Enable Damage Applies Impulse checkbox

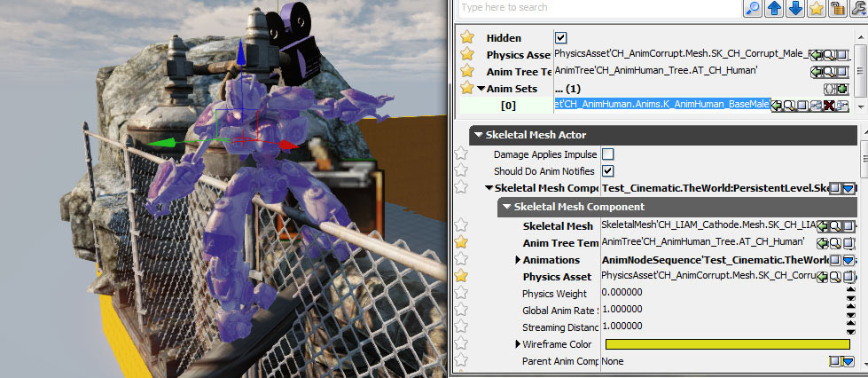[608, 154]
